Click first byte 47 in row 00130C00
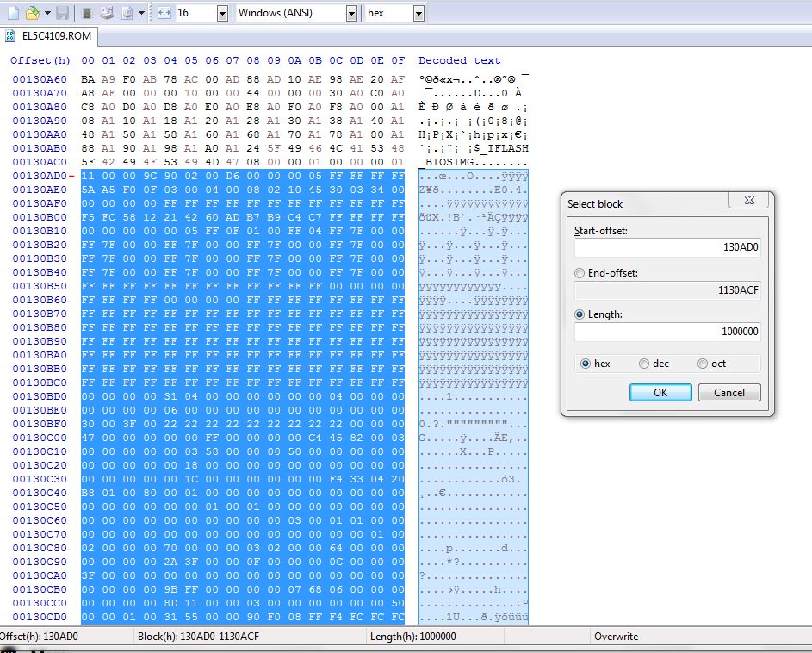Image resolution: width=812 pixels, height=653 pixels. pyautogui.click(x=88, y=438)
